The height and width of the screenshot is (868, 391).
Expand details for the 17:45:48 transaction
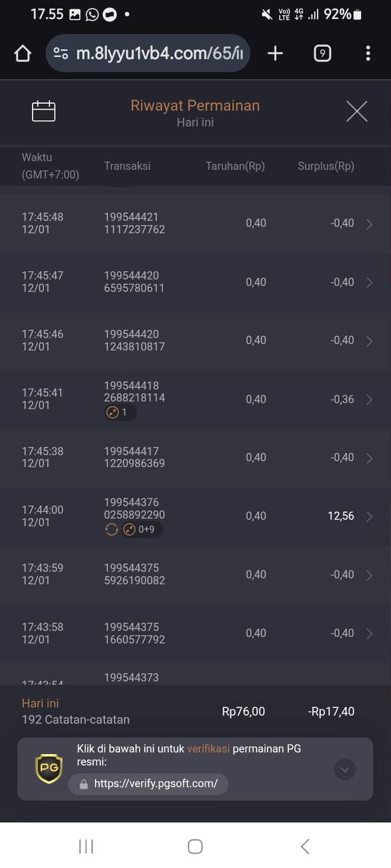coord(369,224)
